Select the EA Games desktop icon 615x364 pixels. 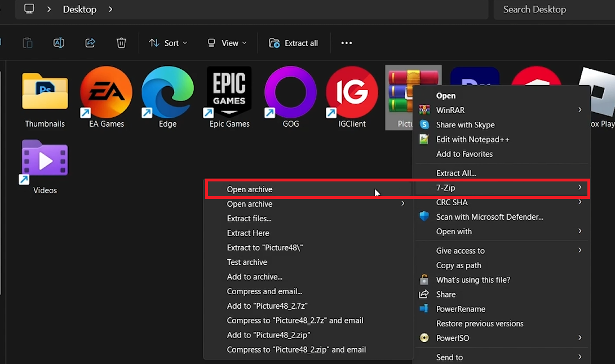pos(105,92)
